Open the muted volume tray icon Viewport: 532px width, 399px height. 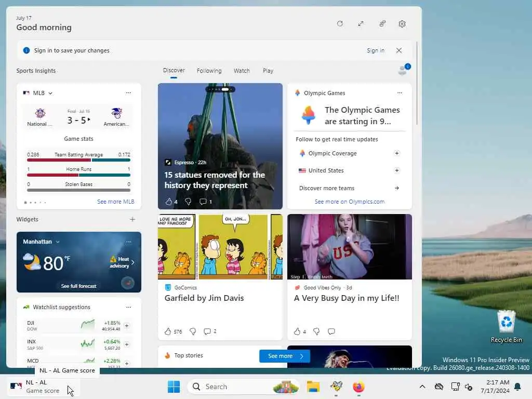pyautogui.click(x=469, y=387)
